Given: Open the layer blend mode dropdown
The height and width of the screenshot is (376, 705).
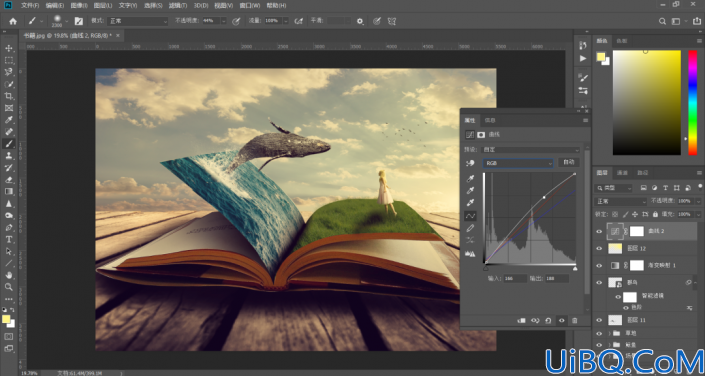Looking at the screenshot, I should pyautogui.click(x=620, y=201).
